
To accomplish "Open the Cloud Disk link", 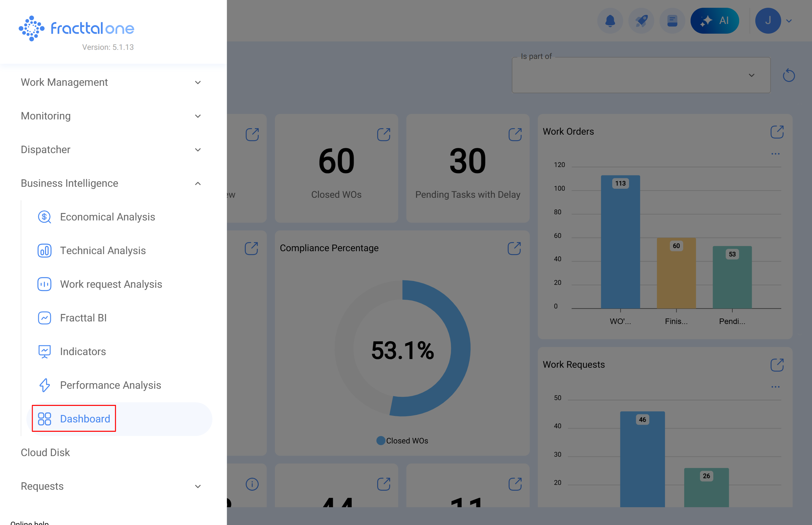I will pos(45,452).
